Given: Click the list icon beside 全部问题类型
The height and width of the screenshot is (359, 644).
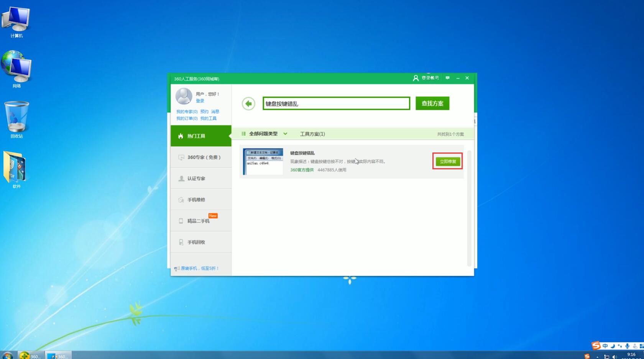Looking at the screenshot, I should (x=243, y=134).
